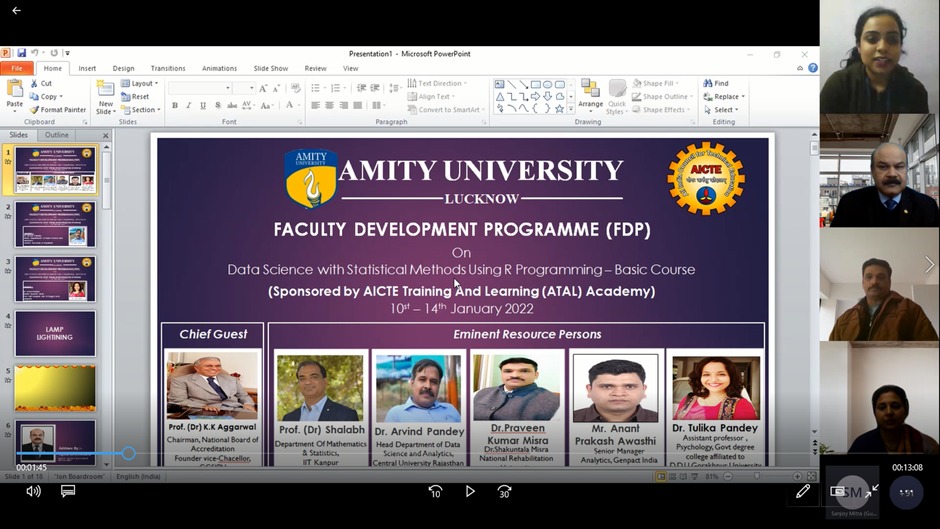
Task: Open the Select dropdown in Editing group
Action: click(x=721, y=110)
